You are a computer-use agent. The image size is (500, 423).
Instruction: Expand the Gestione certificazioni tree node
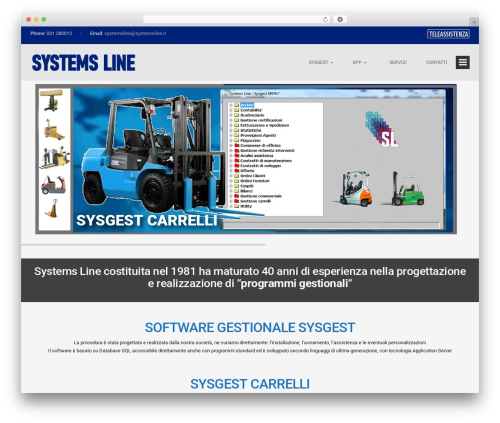coord(231,120)
